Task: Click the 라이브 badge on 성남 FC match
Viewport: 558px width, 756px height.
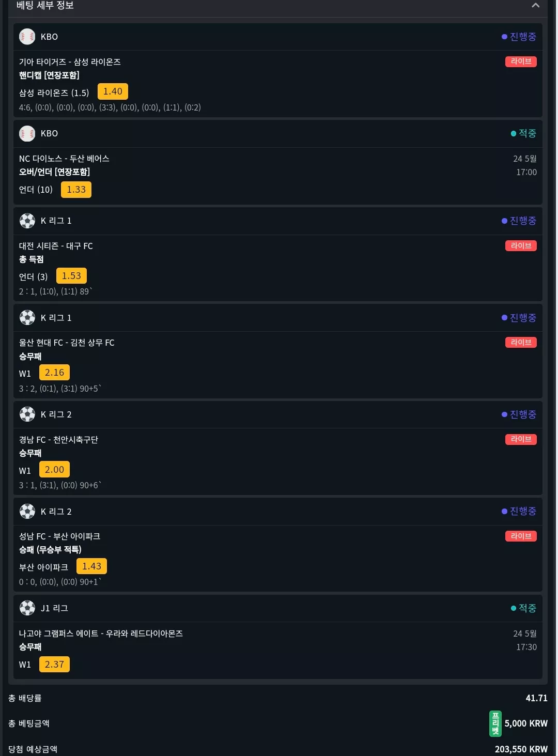Action: pyautogui.click(x=521, y=536)
